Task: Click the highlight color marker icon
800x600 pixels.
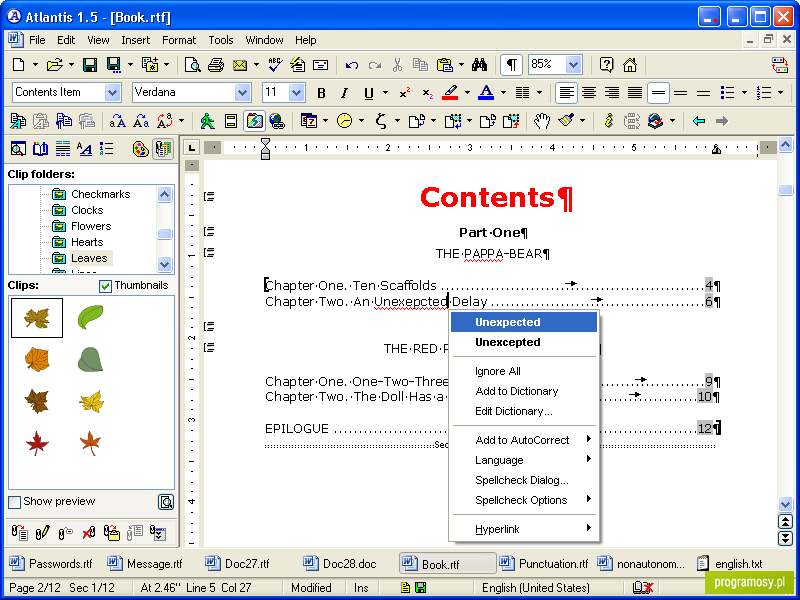Action: 450,93
